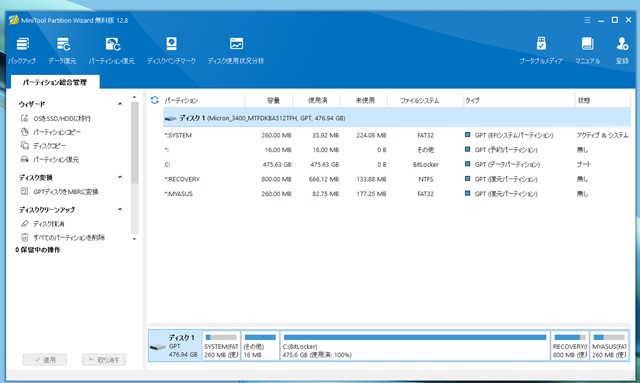Click the 適用 apply button
The width and height of the screenshot is (640, 383).
44,360
